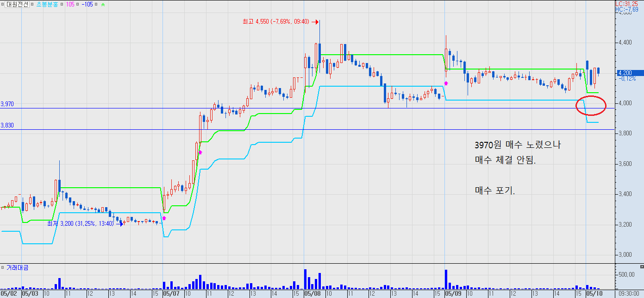Toggle the square marker before blue -105

pyautogui.click(x=77, y=4)
